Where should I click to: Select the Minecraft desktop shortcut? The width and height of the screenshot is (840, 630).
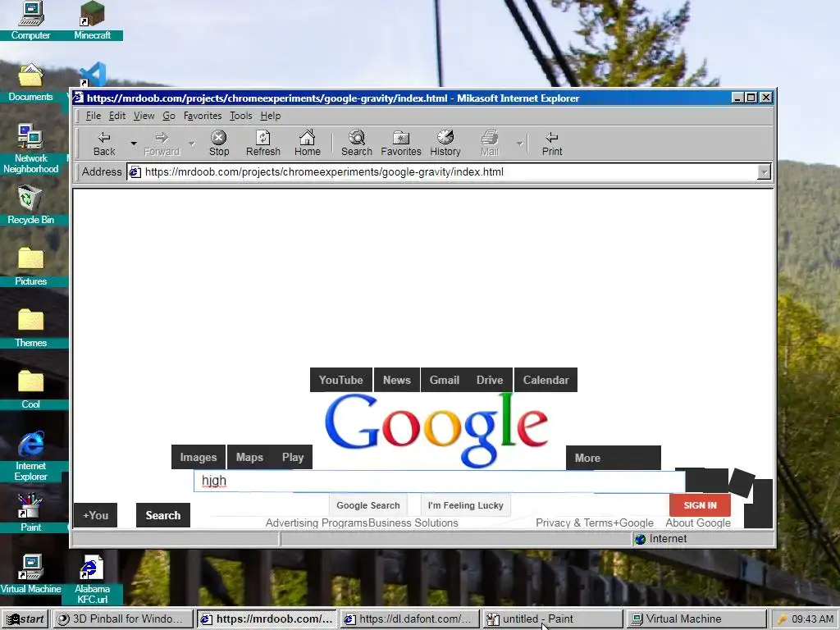[92, 21]
